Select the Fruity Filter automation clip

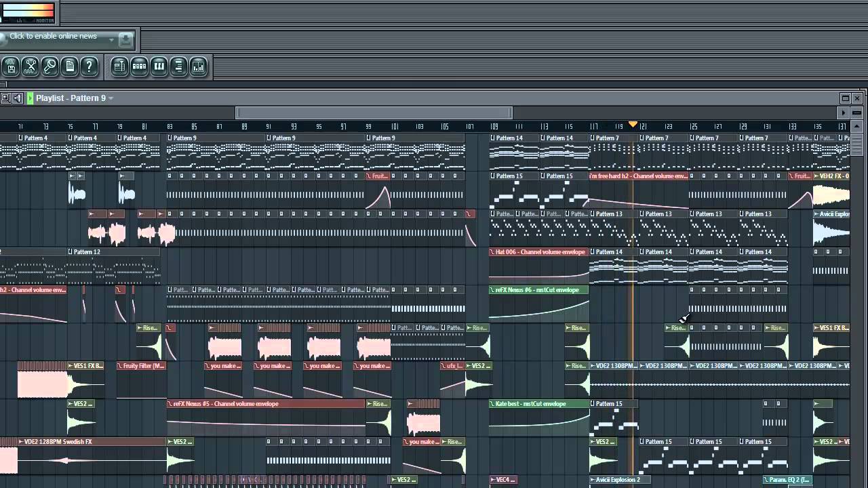[141, 365]
